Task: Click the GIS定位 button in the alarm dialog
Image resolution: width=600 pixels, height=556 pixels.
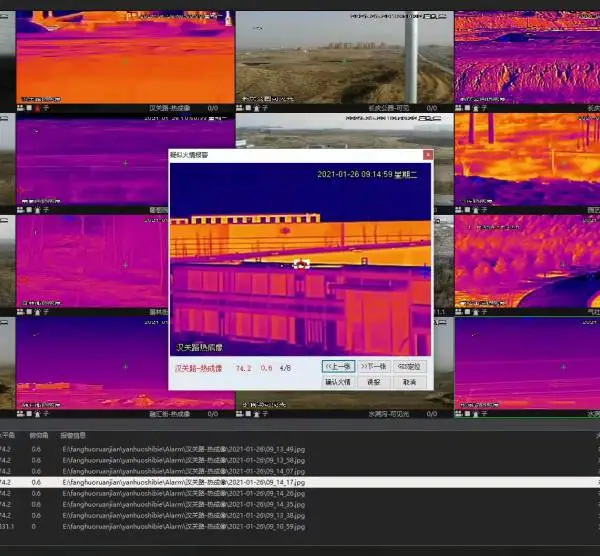Action: (409, 367)
